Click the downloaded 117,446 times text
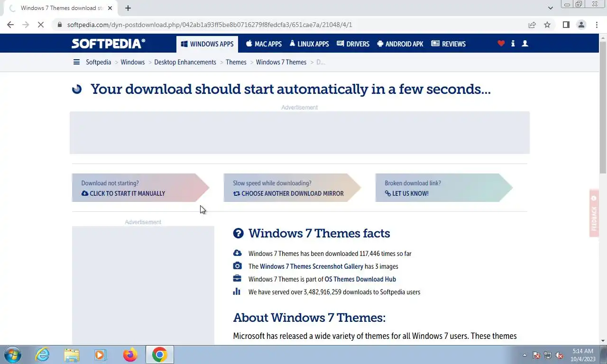This screenshot has height=364, width=607. click(330, 254)
